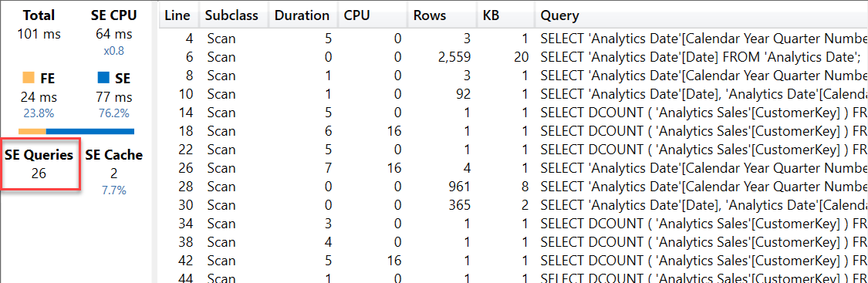Click the orange FE color swatch

click(29, 79)
